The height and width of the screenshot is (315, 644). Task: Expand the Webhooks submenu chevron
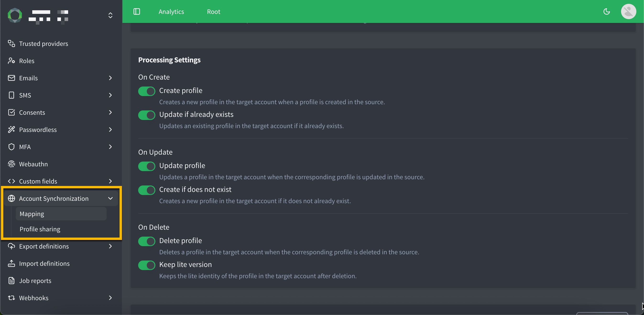pyautogui.click(x=110, y=298)
